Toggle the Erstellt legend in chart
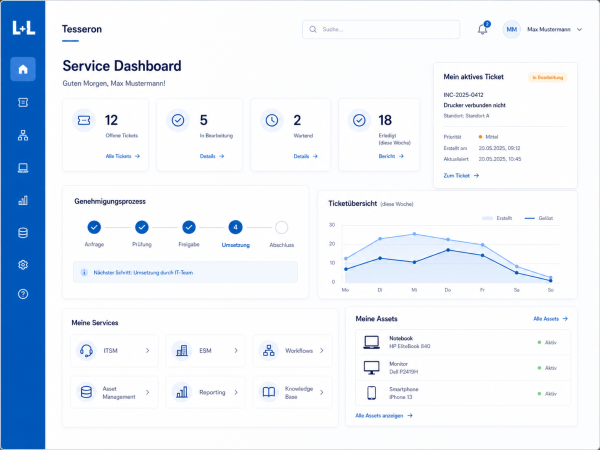Viewport: 600px width, 450px height. point(497,218)
